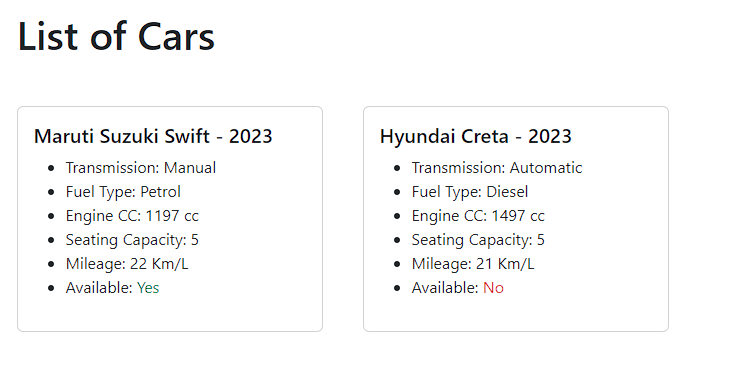Click the Available label in Creta card
Viewport: 735px width, 383px height.
(x=445, y=288)
